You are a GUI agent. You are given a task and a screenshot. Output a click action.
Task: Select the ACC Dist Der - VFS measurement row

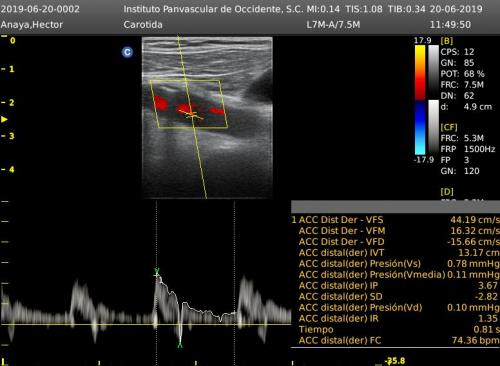pos(395,220)
